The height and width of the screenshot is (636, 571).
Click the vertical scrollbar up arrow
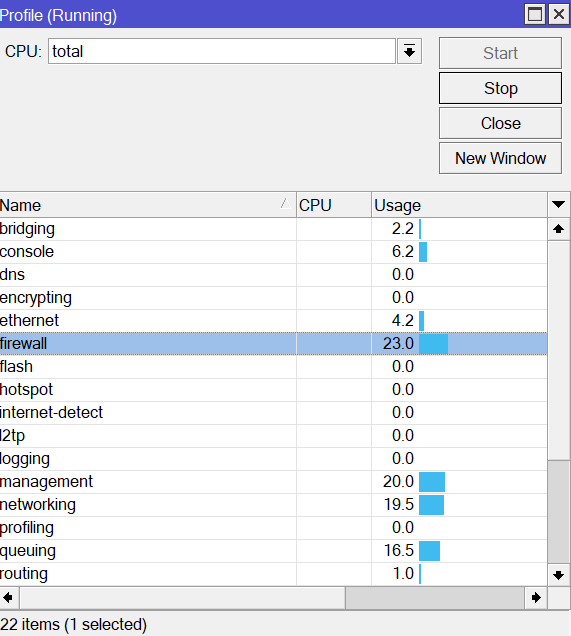tap(559, 229)
